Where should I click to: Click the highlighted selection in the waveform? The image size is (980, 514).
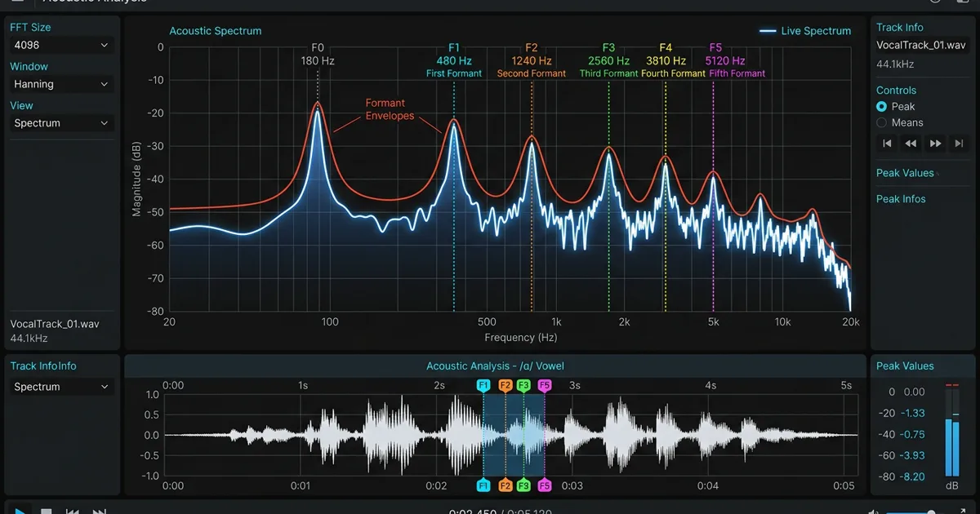tap(514, 435)
